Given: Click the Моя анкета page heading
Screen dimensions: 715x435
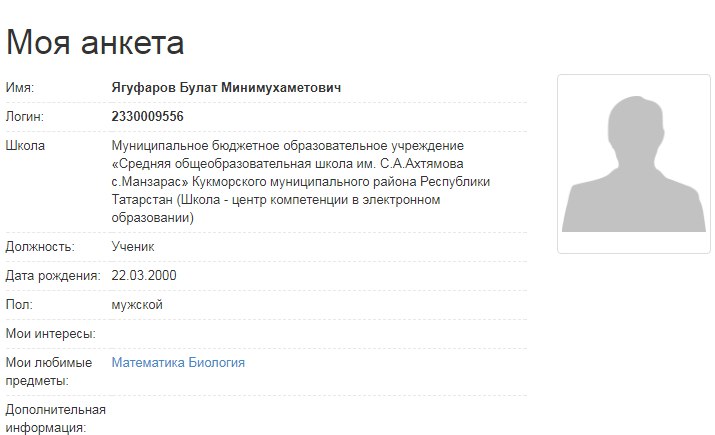Looking at the screenshot, I should click(95, 42).
